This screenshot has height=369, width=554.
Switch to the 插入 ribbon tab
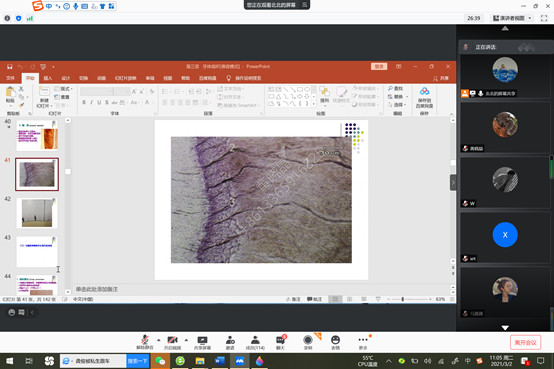pyautogui.click(x=48, y=78)
